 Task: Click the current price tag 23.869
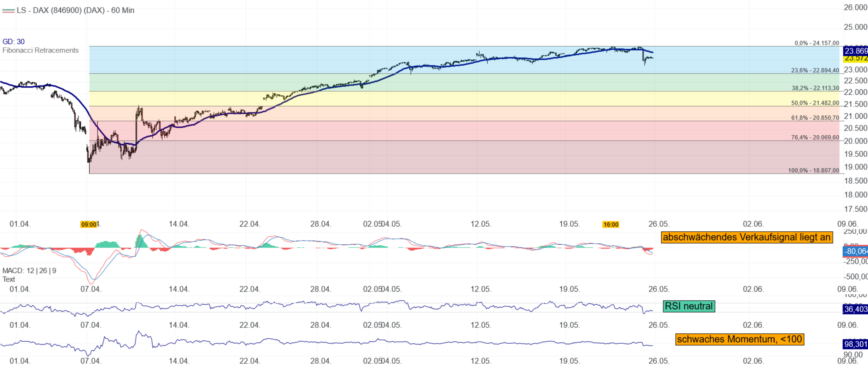click(855, 51)
